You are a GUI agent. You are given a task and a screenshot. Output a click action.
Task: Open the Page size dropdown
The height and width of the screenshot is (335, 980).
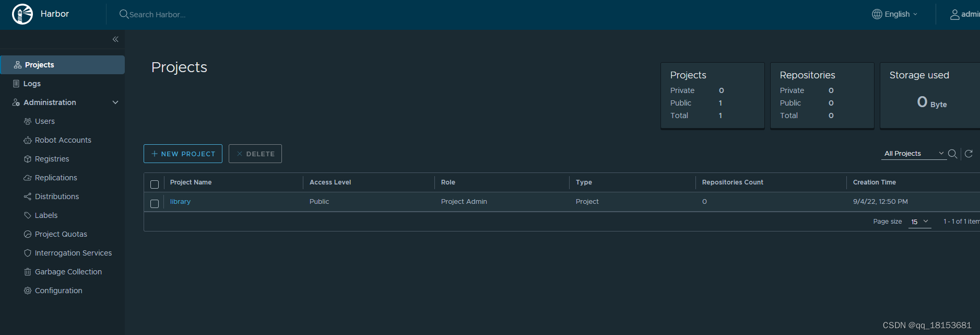click(x=919, y=222)
